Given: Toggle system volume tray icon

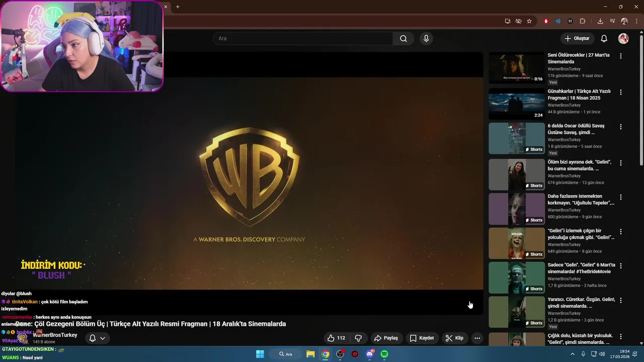Looking at the screenshot, I should pyautogui.click(x=602, y=354).
